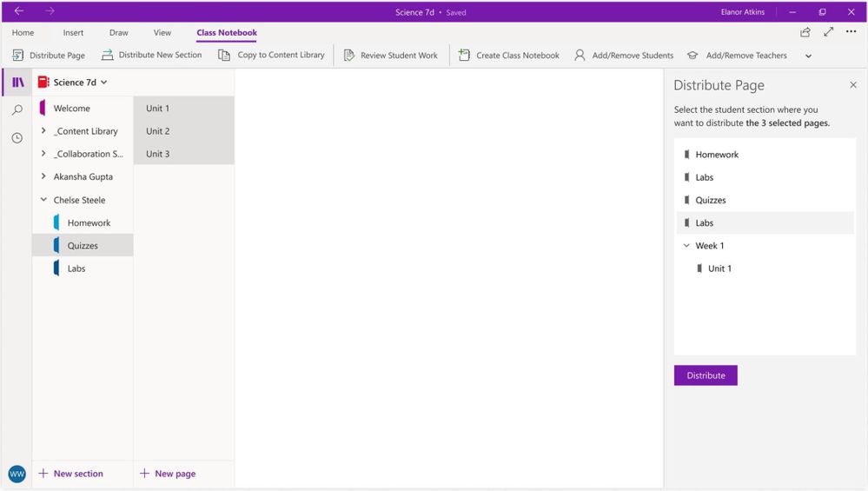Viewport: 868px width, 491px height.
Task: Go forward with the forward arrow
Action: (50, 11)
